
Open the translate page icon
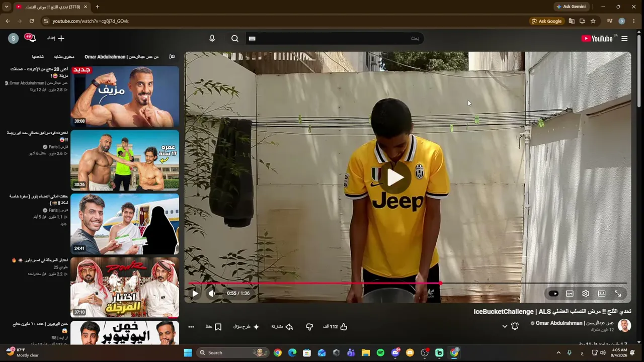[572, 21]
